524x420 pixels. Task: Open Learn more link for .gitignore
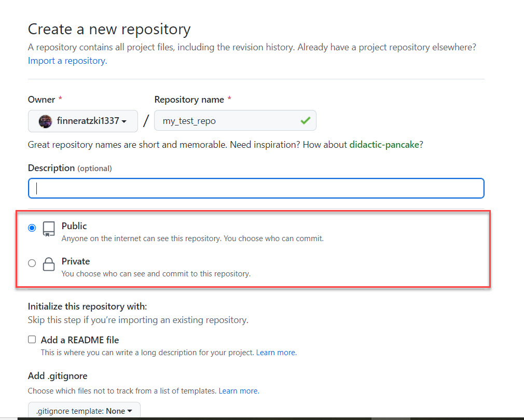pos(239,390)
